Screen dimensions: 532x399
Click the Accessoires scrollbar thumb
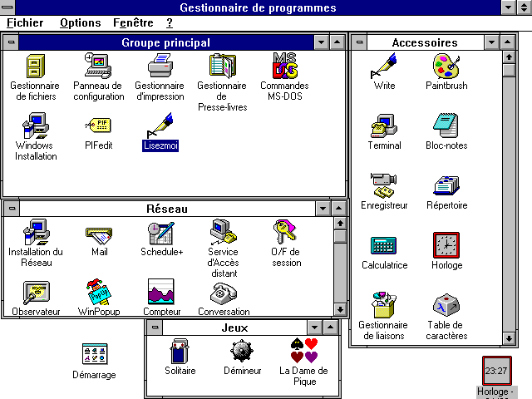pos(509,70)
